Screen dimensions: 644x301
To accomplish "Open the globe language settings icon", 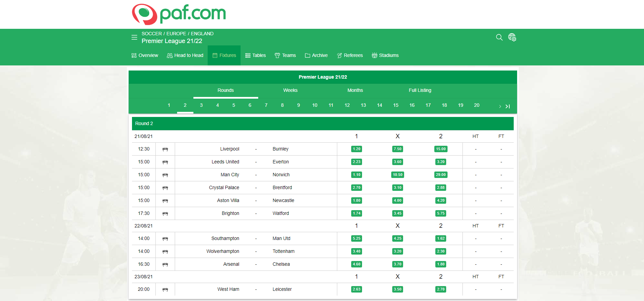I will (512, 37).
